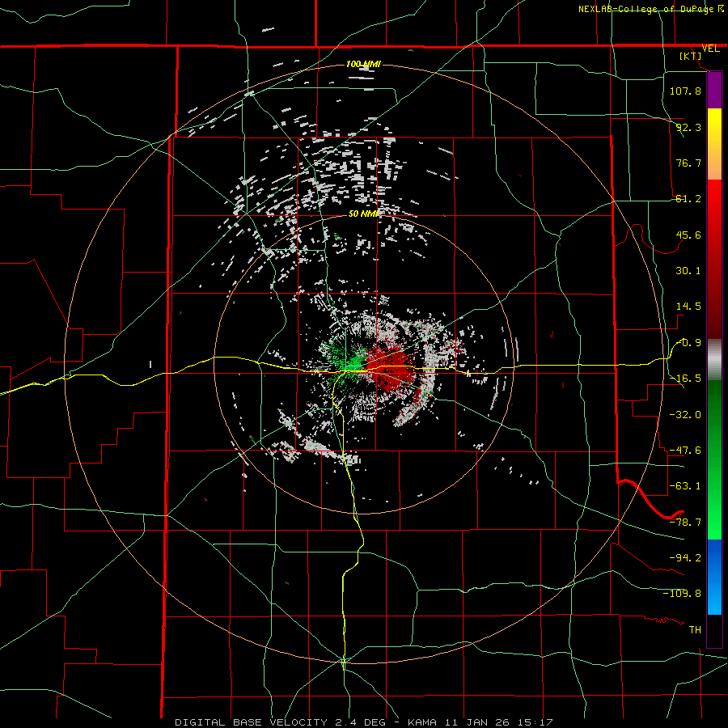
Task: Pick the purple segment of the velocity color bar
Action: click(714, 90)
